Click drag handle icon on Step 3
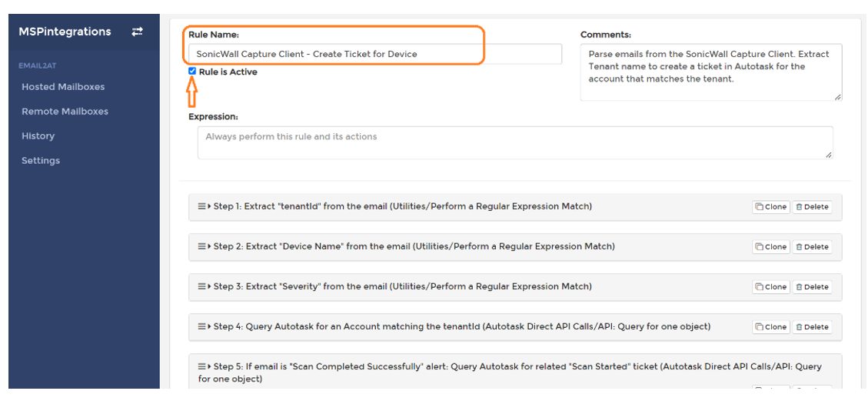This screenshot has height=401, width=868. 201,286
